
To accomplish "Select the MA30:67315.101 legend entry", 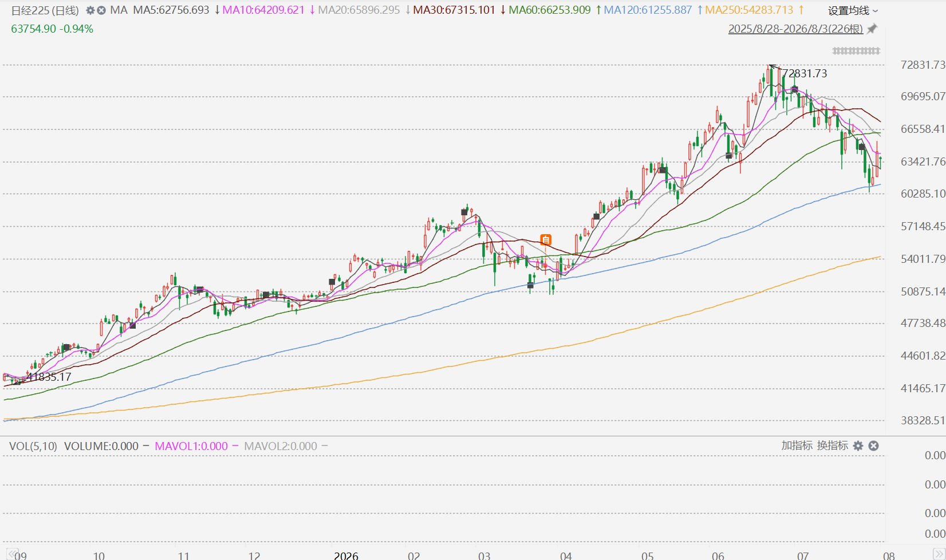I will click(454, 10).
